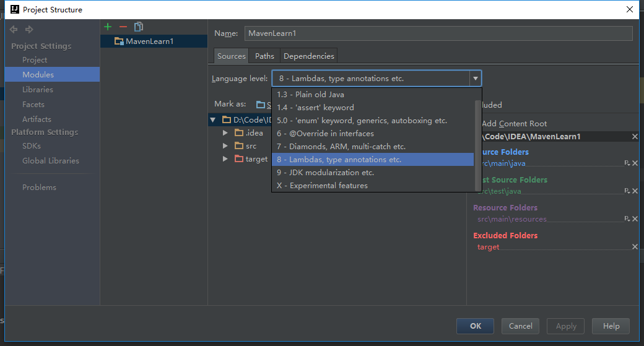Open Global Libraries settings
The height and width of the screenshot is (346, 644).
click(52, 160)
